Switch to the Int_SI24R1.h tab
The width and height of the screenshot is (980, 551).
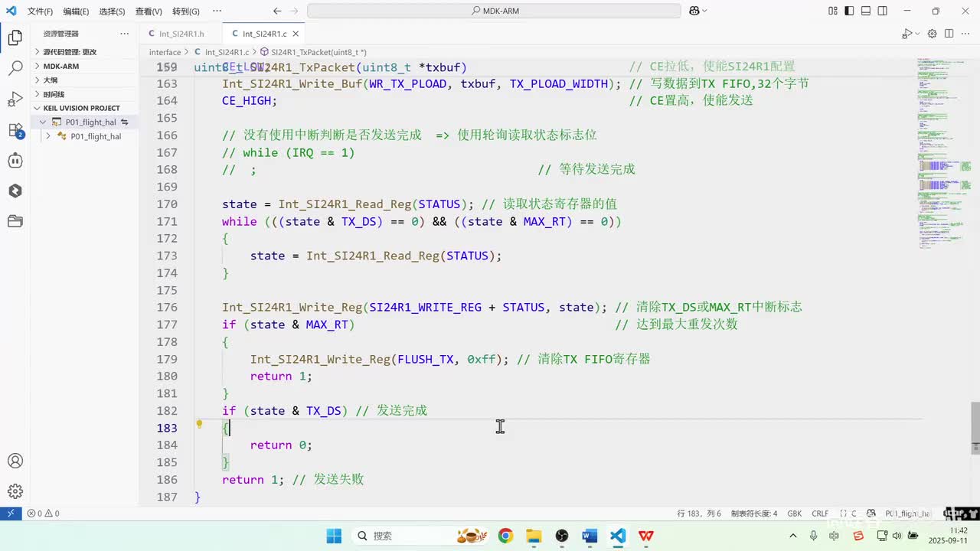click(x=181, y=34)
